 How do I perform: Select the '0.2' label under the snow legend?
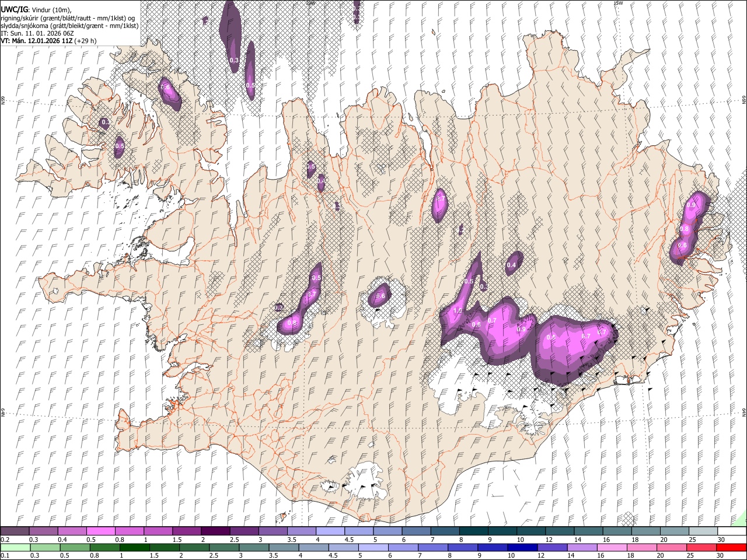5,540
